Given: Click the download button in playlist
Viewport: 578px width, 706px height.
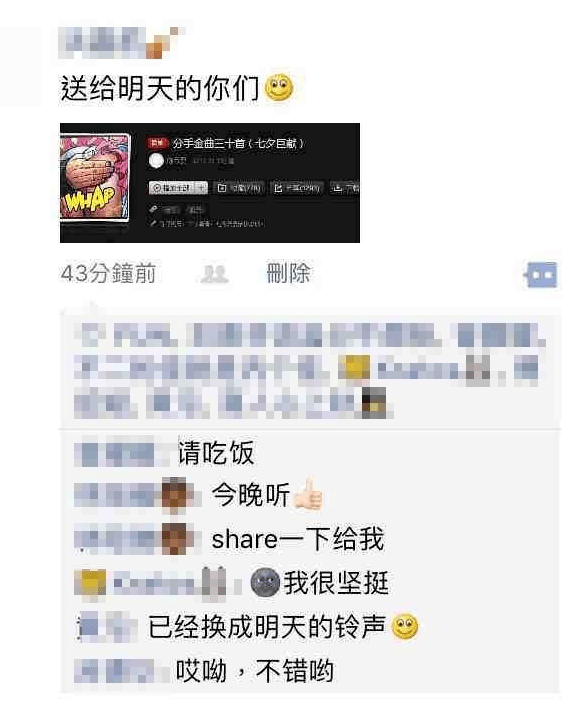Looking at the screenshot, I should [345, 188].
